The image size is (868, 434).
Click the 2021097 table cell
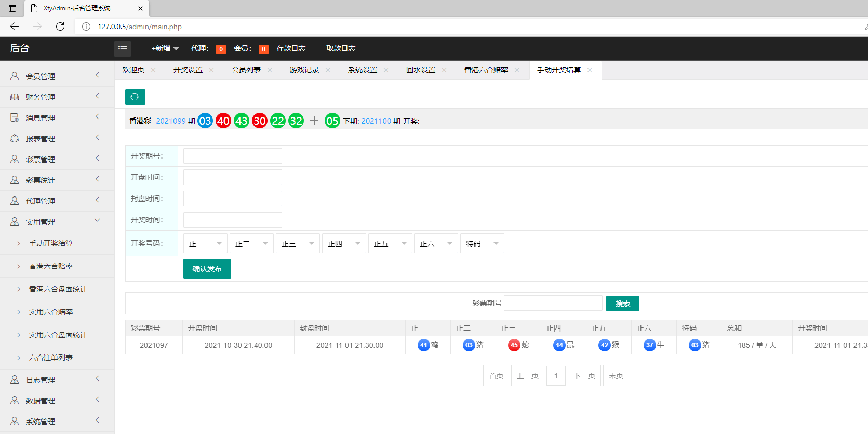click(x=154, y=345)
